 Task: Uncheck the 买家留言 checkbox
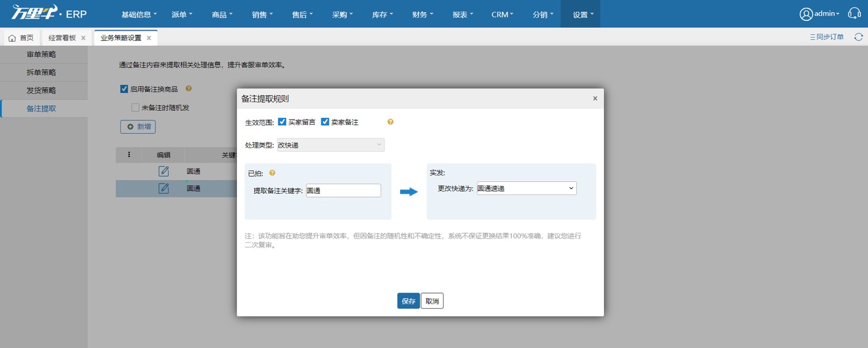(282, 122)
